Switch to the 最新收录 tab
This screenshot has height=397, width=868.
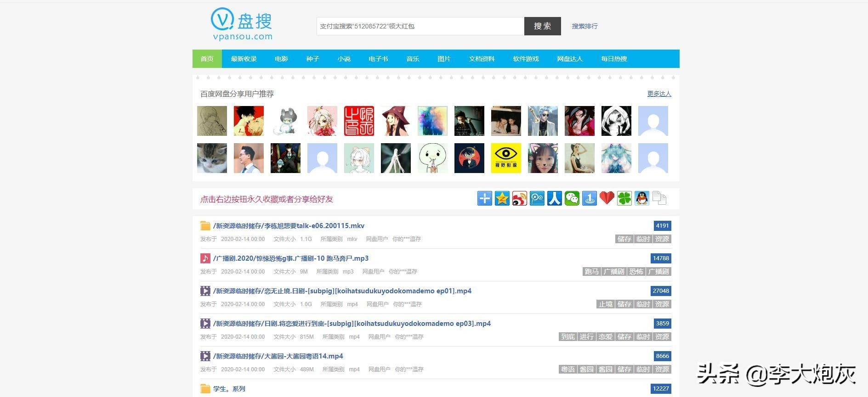pos(244,59)
